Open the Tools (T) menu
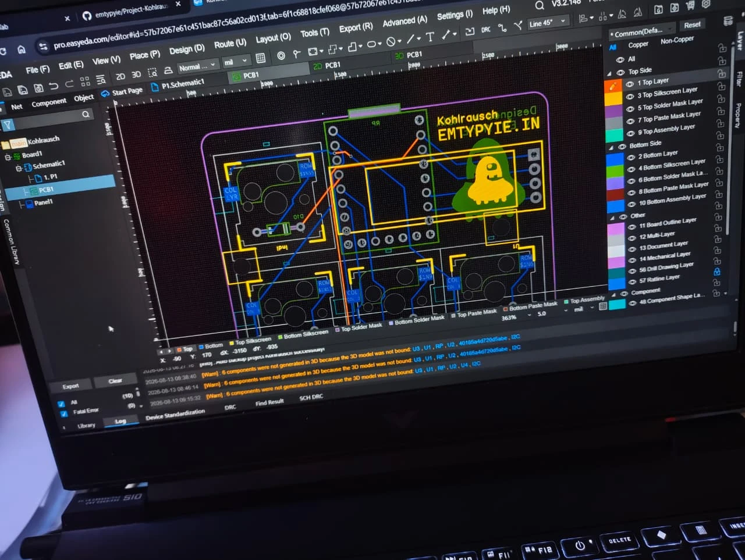 [x=314, y=33]
